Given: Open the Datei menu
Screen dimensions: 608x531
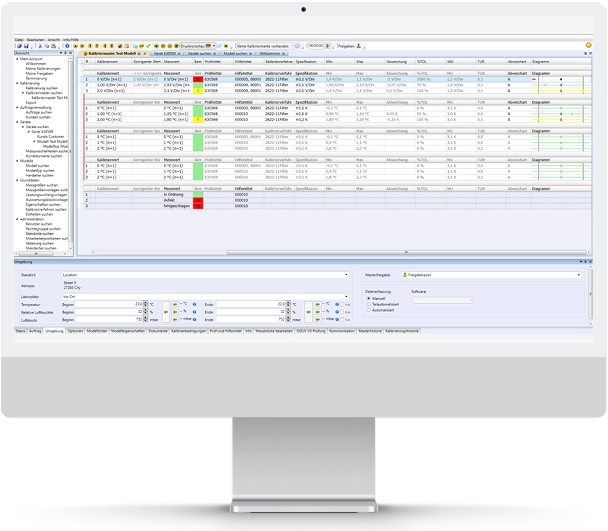Looking at the screenshot, I should click(19, 40).
